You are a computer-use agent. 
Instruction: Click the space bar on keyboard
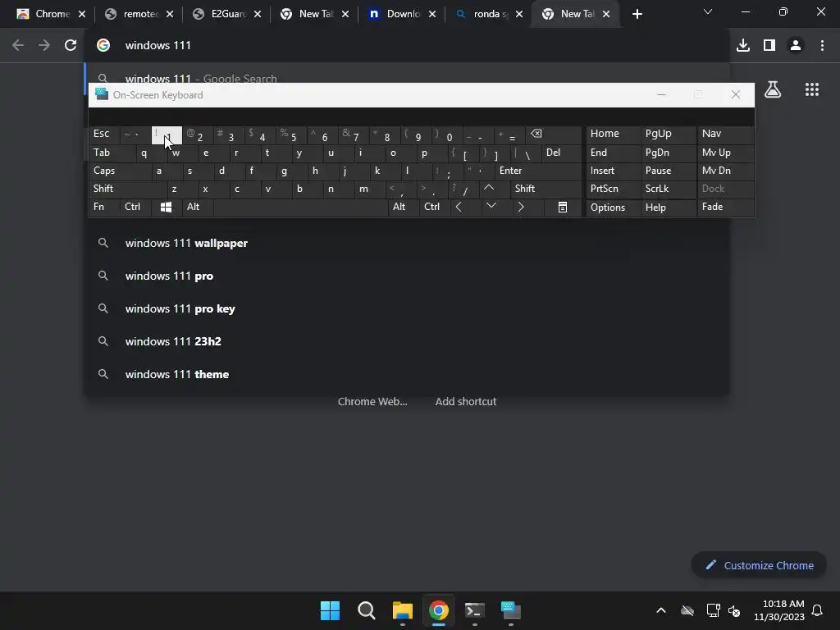[x=300, y=208]
